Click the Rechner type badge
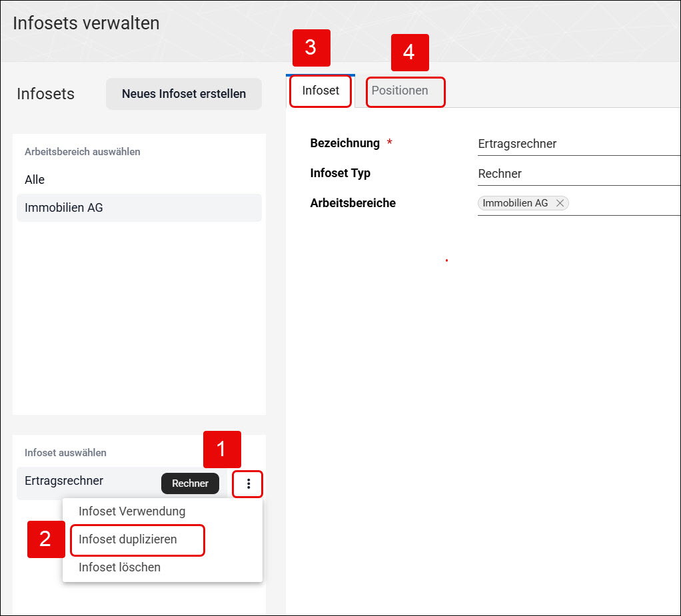 click(x=190, y=483)
